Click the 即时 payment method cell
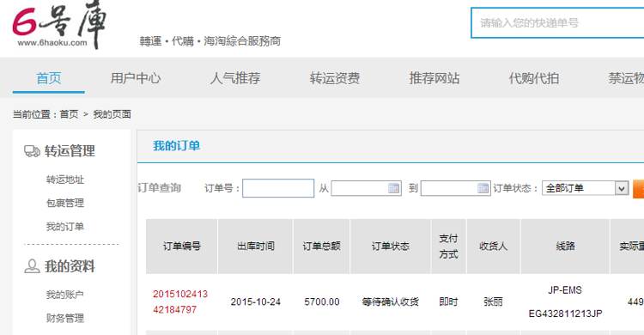 coord(448,302)
